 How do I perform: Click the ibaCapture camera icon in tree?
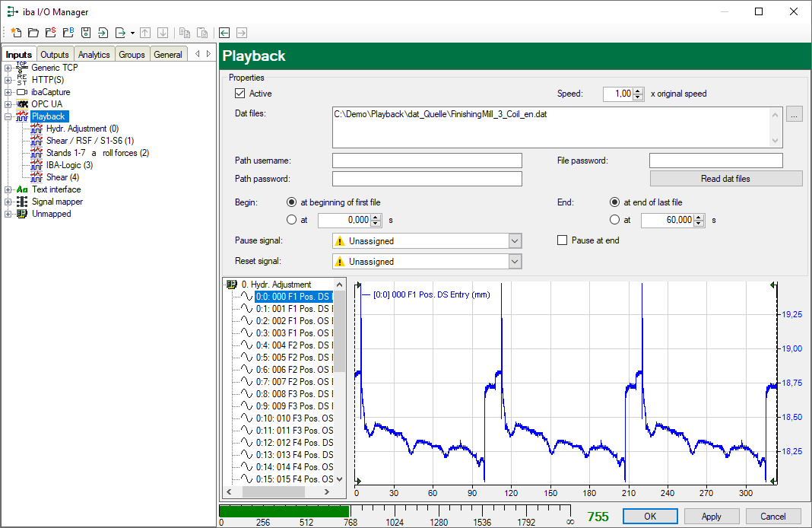pyautogui.click(x=22, y=92)
